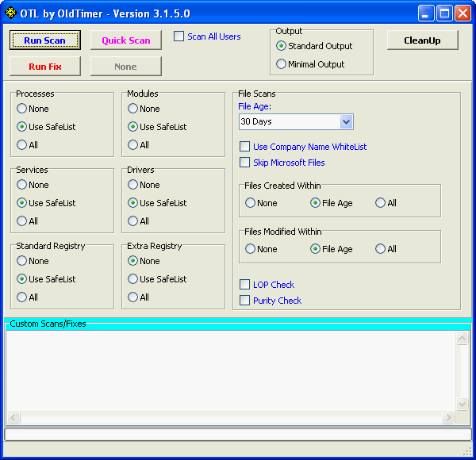
Task: Click the OTL application icon in title bar
Action: click(11, 13)
